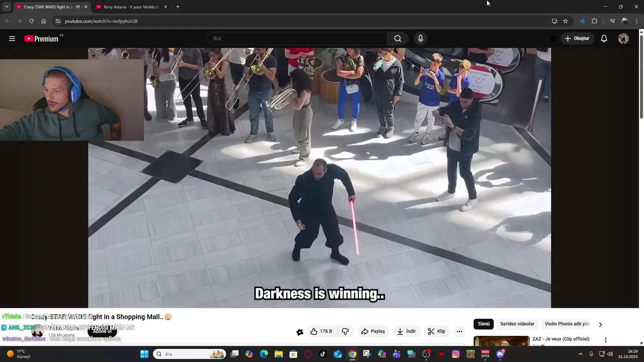Image resolution: width=644 pixels, height=362 pixels.
Task: Click the Oluştur create button
Action: 577,39
